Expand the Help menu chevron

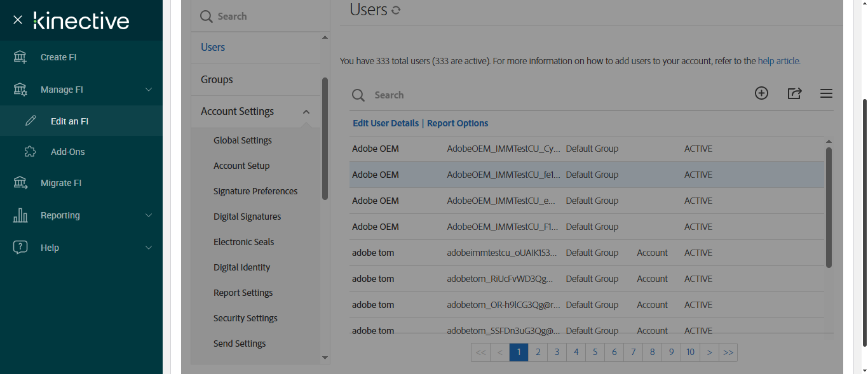coord(149,248)
